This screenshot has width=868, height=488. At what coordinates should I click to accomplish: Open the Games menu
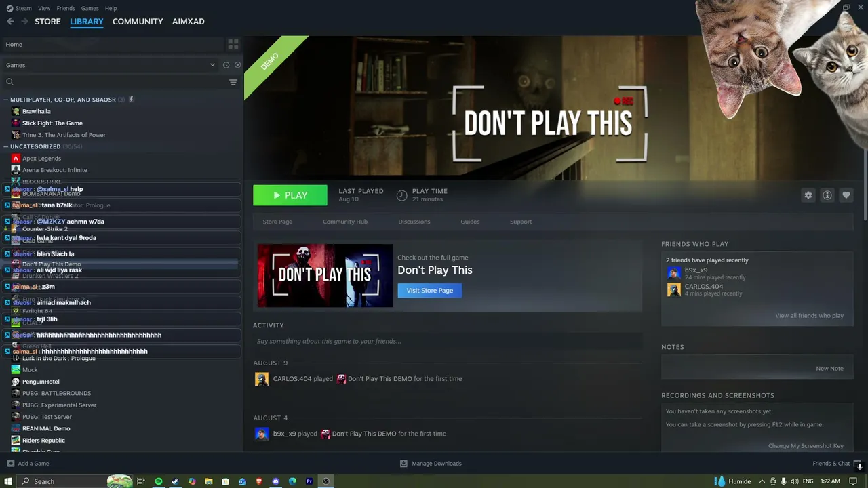click(90, 8)
